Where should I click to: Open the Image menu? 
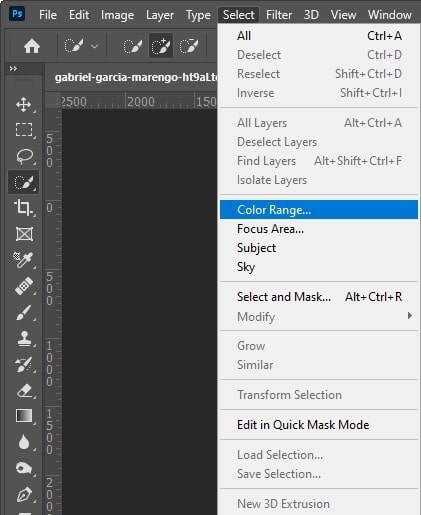click(117, 15)
